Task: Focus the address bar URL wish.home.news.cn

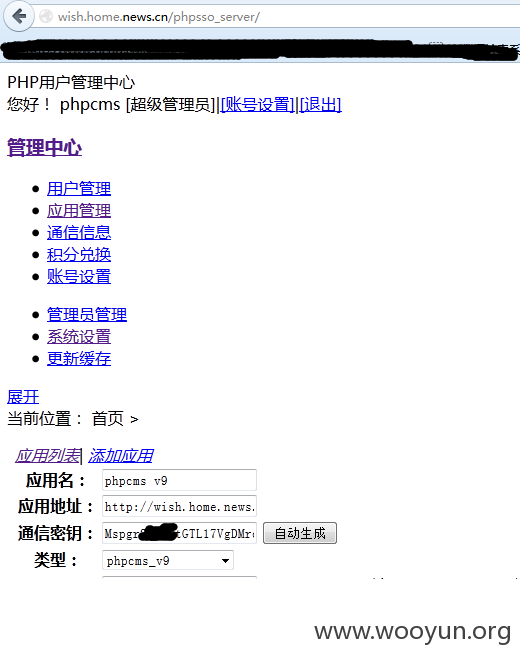Action: click(x=158, y=17)
